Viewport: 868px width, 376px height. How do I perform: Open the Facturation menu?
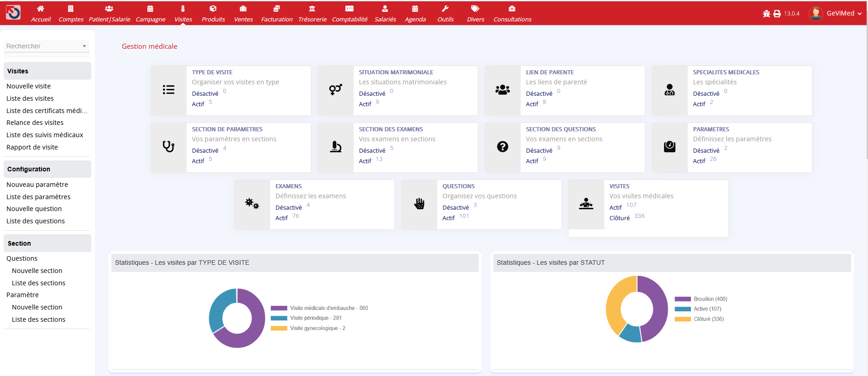pyautogui.click(x=277, y=13)
